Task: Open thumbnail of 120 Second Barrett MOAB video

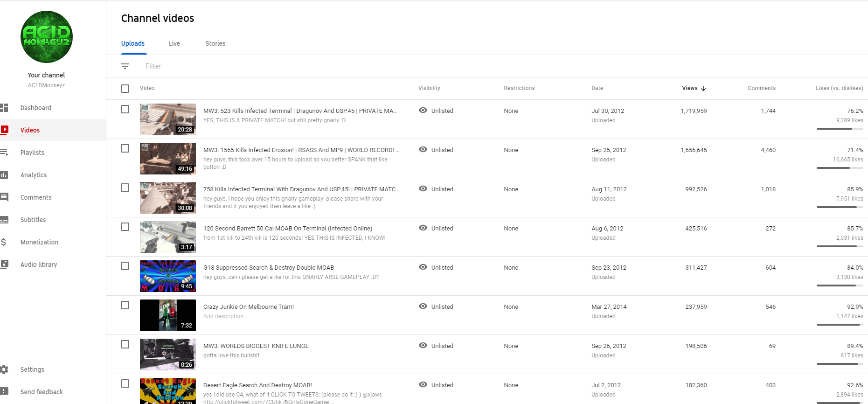Action: [168, 237]
